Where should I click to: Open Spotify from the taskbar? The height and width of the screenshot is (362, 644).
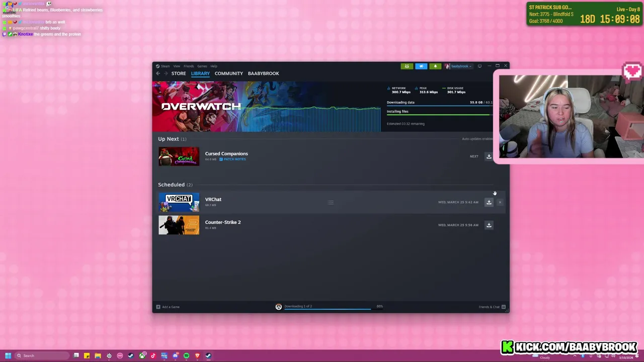click(x=186, y=355)
